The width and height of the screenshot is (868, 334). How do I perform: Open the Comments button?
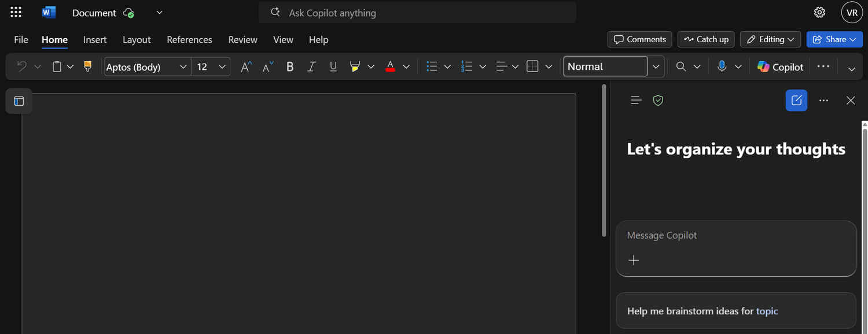[x=639, y=39]
